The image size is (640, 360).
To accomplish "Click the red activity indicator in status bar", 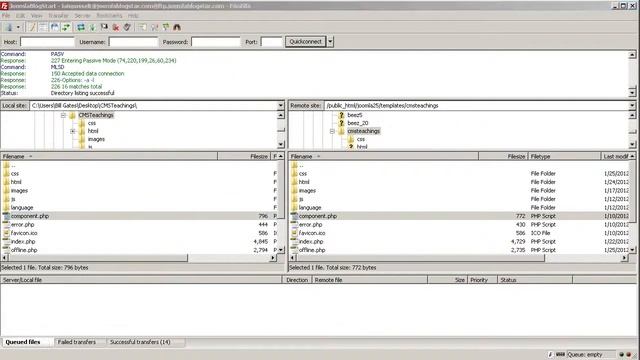I will [x=629, y=355].
